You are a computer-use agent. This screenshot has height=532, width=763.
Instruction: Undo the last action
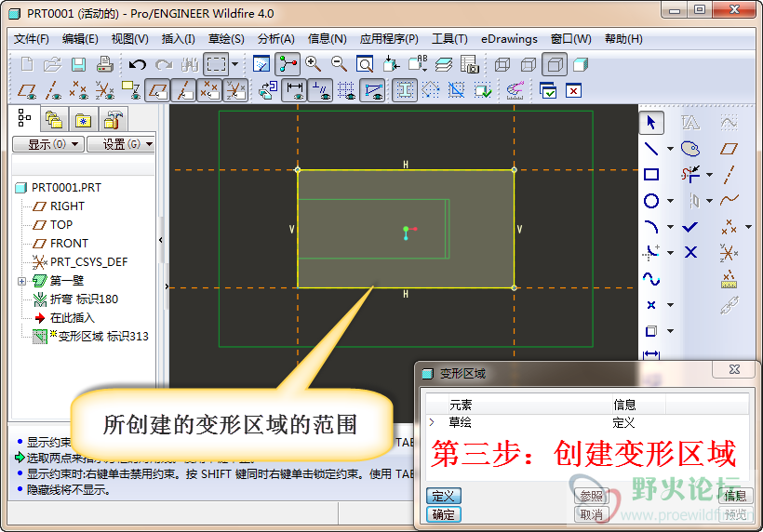point(137,64)
